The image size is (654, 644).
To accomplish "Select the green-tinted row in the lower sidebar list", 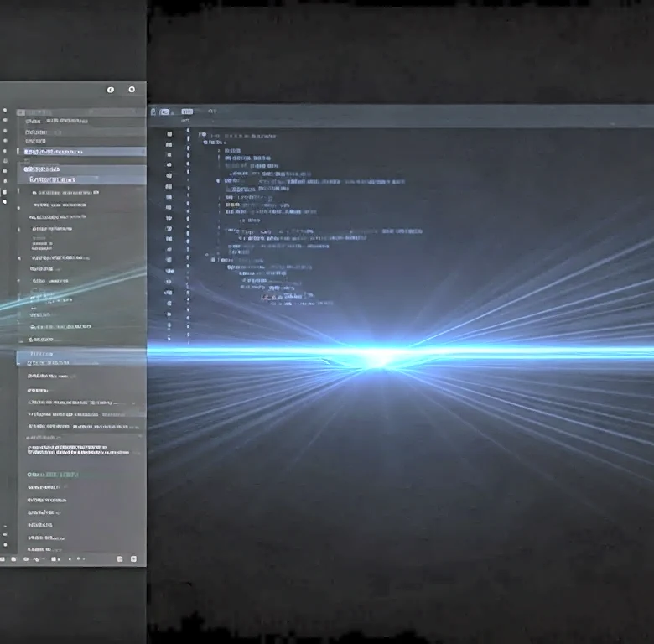I will tap(53, 475).
